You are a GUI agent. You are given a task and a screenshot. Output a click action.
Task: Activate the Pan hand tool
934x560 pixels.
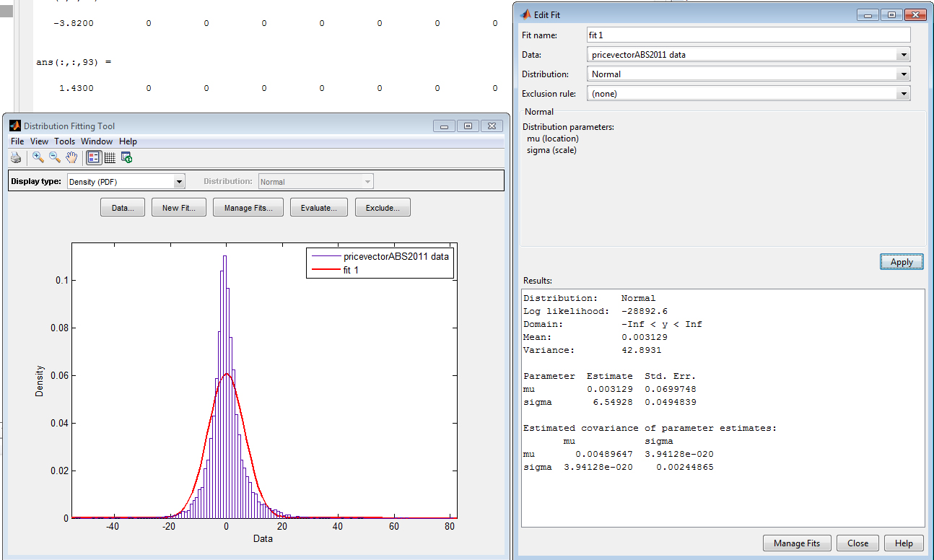[x=71, y=157]
